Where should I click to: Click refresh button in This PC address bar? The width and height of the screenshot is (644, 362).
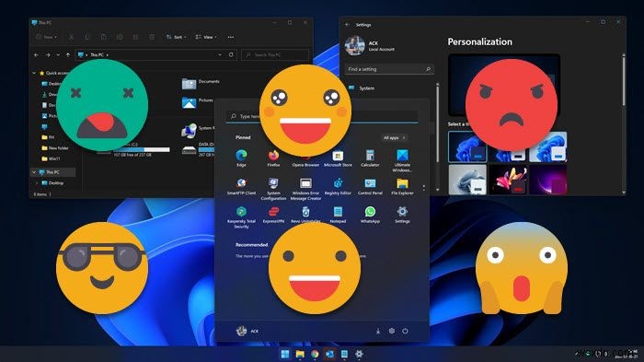(231, 54)
